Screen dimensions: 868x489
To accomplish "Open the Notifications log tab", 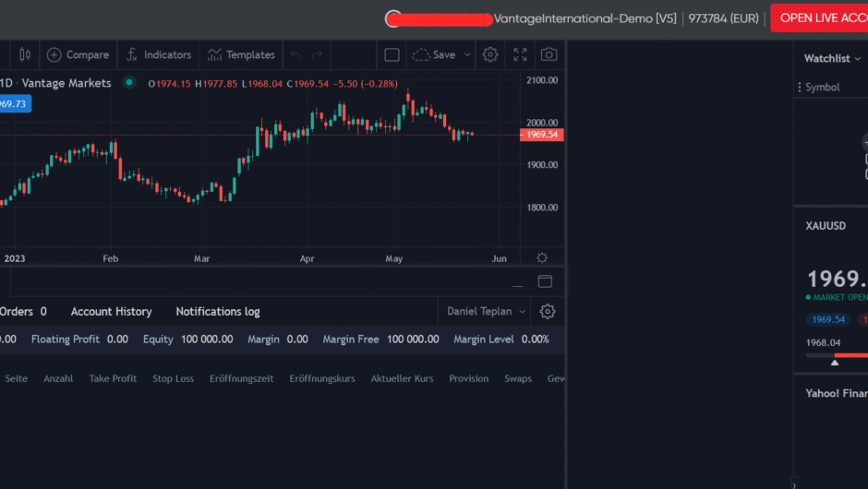I will [218, 312].
